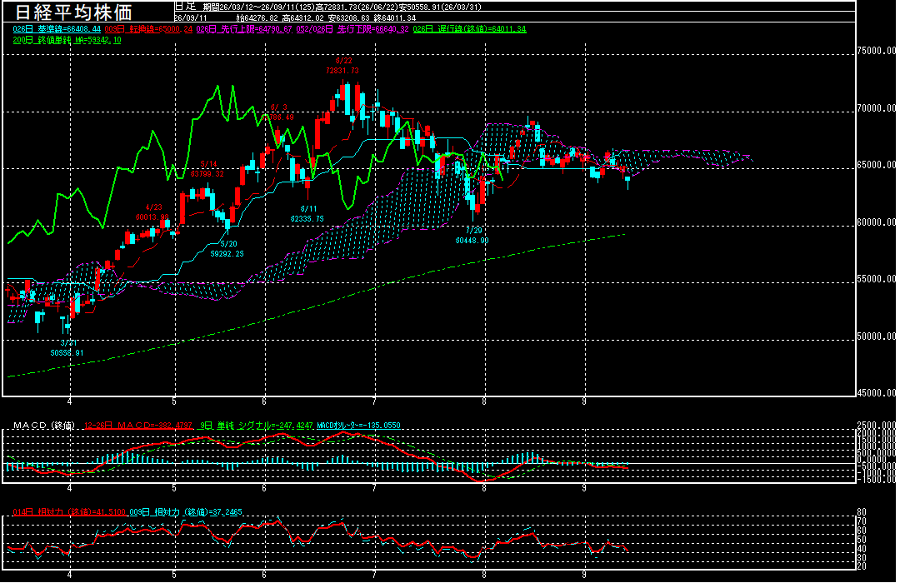
Task: Click the 6/11 low label 62335.75
Action: tap(307, 214)
